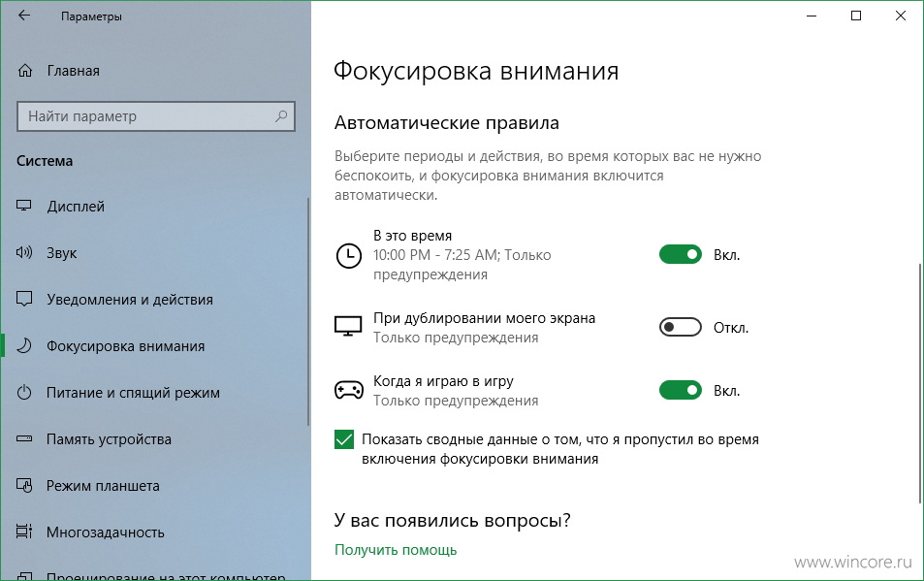Viewport: 924px width, 581px height.
Task: Enable При дублировании моего экрана toggle
Action: (x=680, y=327)
